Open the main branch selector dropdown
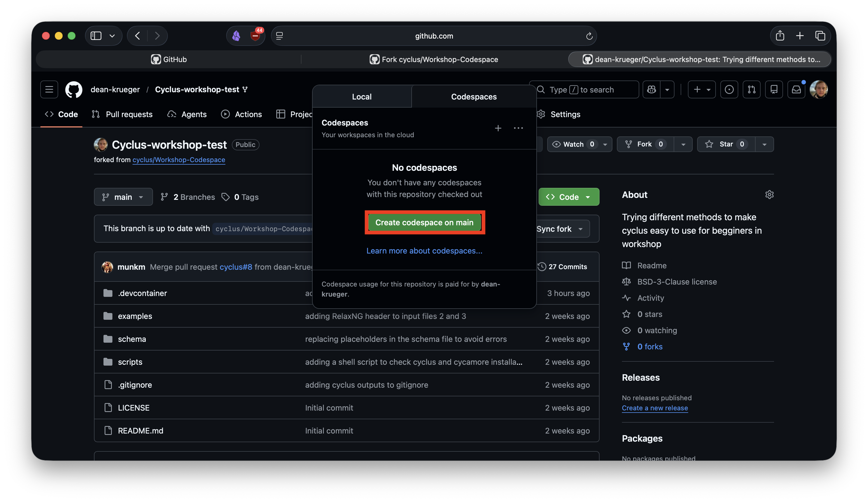The image size is (868, 502). [x=123, y=197]
